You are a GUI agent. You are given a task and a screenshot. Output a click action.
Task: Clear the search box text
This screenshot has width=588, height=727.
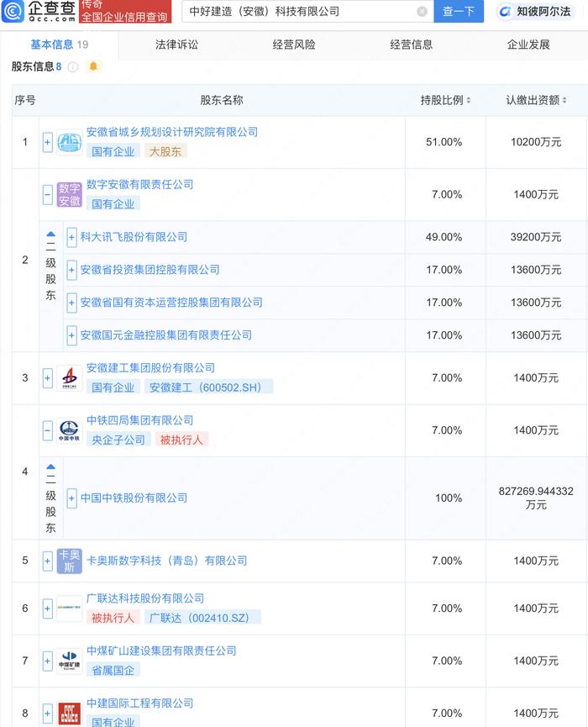click(422, 12)
